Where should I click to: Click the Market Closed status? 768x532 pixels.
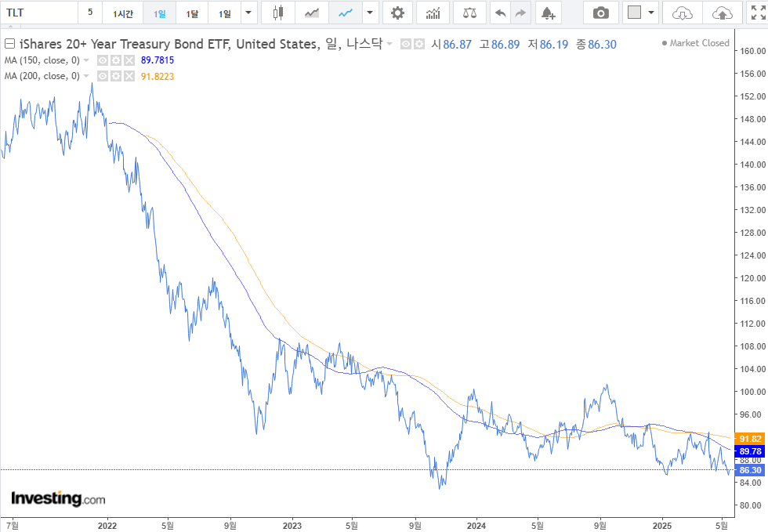(x=696, y=43)
